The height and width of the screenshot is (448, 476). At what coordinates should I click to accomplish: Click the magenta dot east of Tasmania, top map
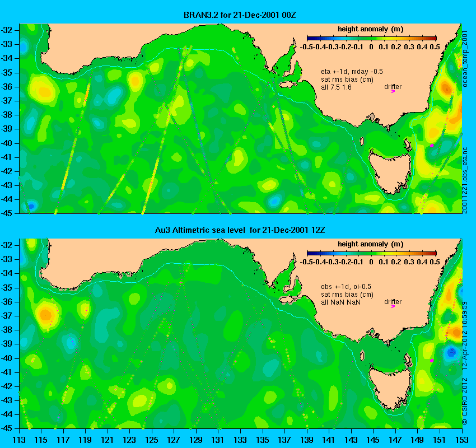click(432, 146)
